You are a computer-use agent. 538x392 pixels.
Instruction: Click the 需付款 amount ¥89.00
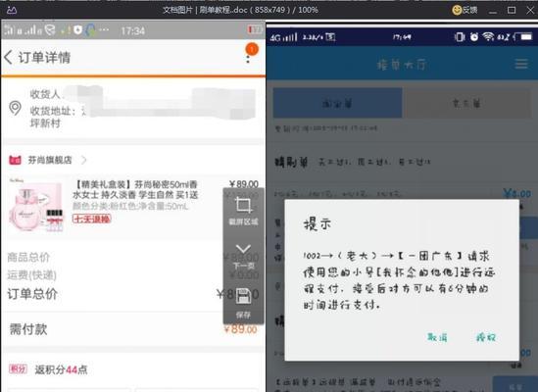240,329
